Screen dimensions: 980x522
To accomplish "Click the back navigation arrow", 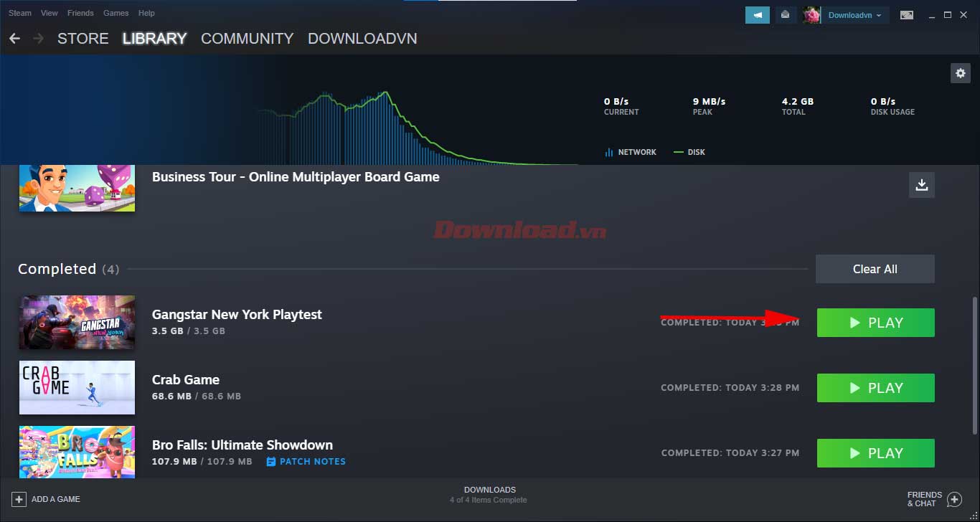I will [x=14, y=38].
